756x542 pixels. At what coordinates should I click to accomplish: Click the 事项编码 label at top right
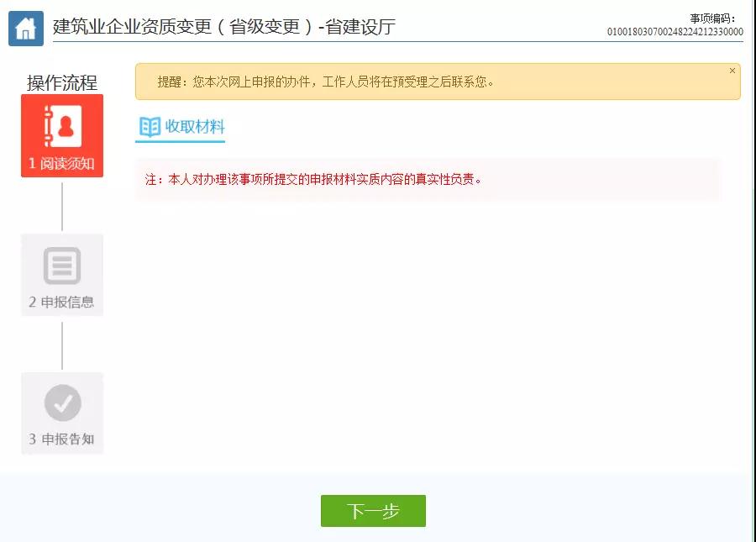[x=712, y=18]
